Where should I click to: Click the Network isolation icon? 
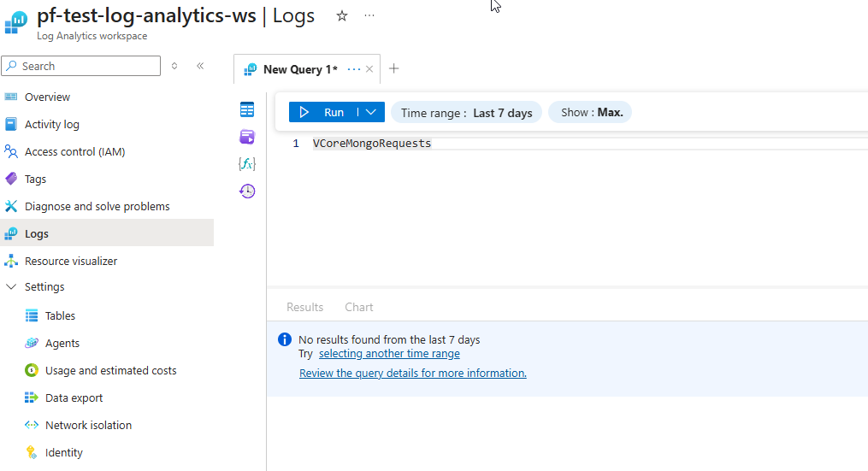click(x=32, y=425)
